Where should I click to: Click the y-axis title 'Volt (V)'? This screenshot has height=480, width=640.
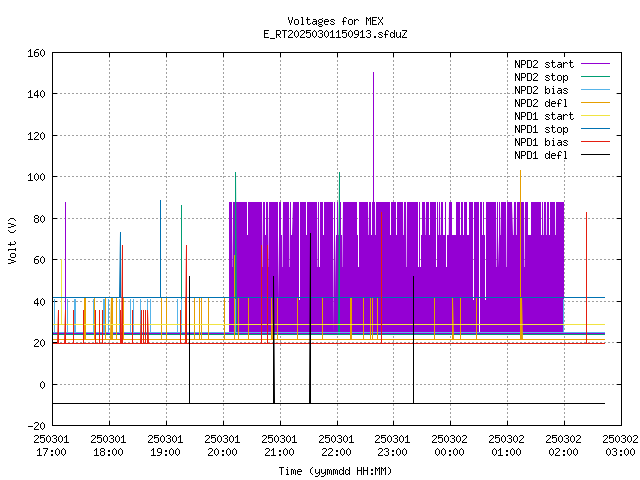(x=12, y=241)
